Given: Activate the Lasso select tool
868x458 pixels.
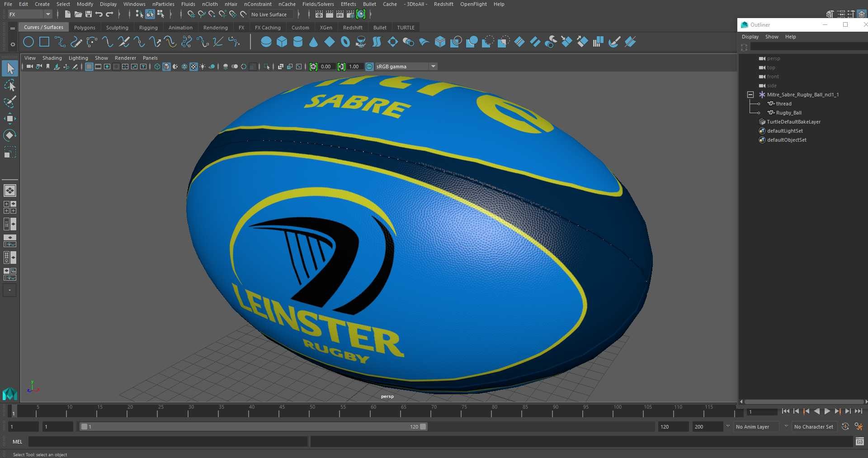Looking at the screenshot, I should (10, 85).
